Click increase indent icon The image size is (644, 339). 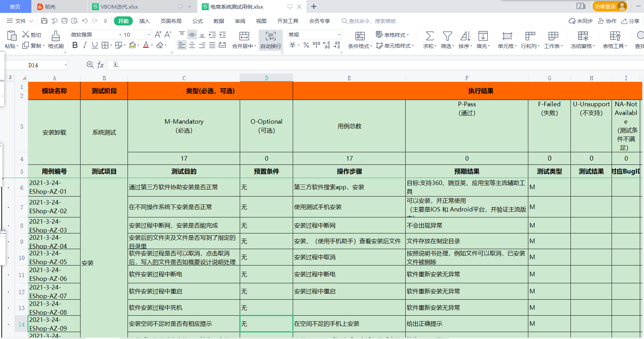pyautogui.click(x=222, y=34)
